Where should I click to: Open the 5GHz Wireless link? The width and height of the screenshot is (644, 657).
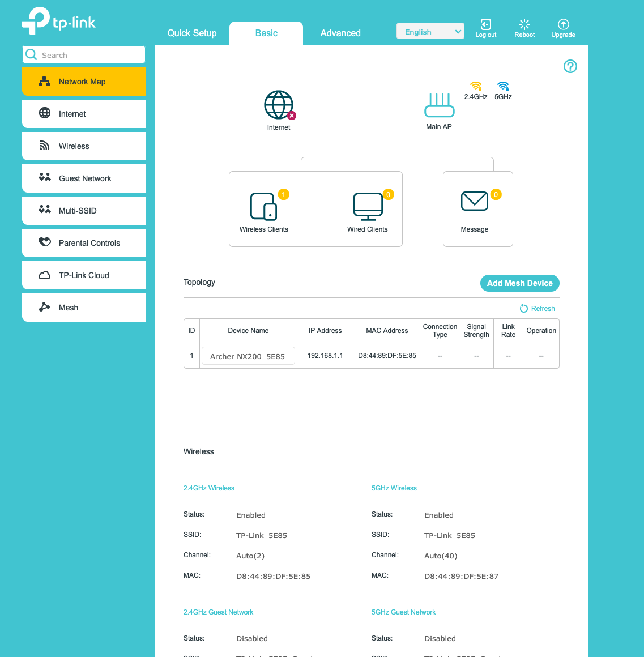[x=394, y=488]
